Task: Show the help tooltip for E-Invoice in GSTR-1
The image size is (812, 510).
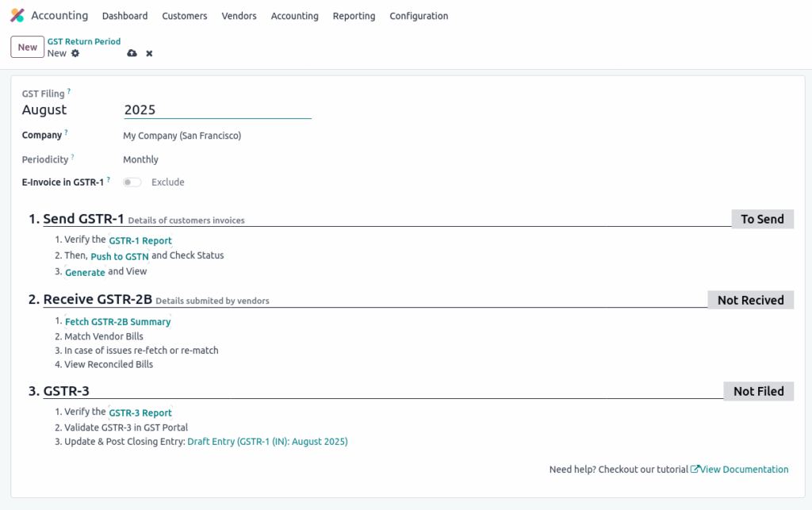Action: tap(108, 180)
